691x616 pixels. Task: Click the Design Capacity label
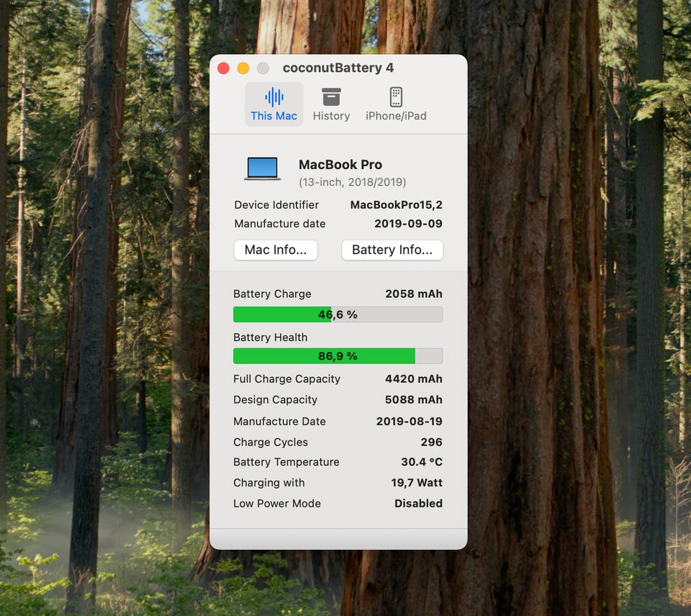tap(276, 399)
